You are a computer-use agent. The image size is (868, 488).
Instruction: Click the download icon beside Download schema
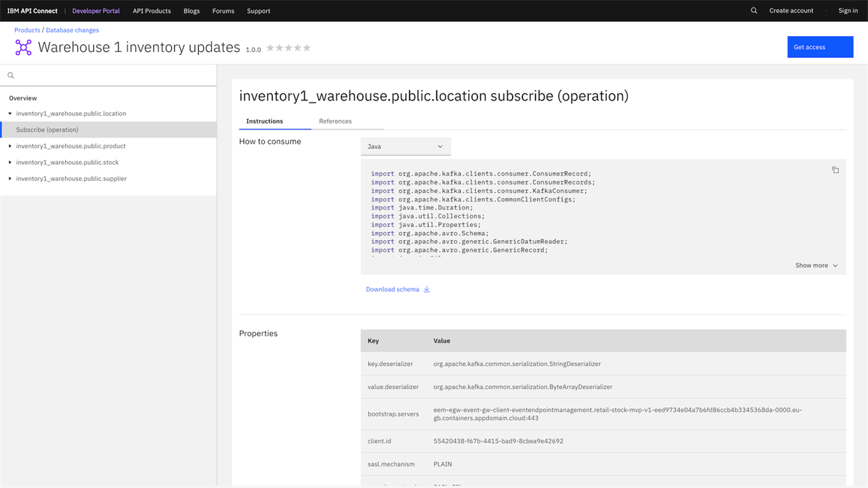[426, 288]
